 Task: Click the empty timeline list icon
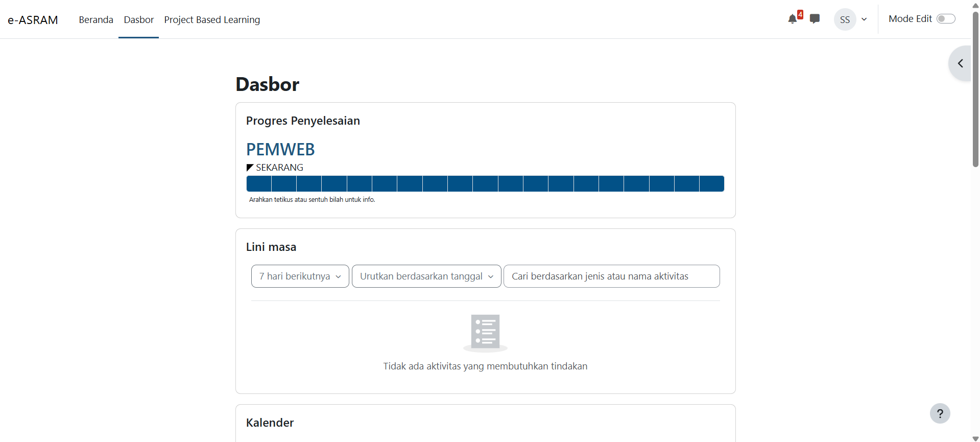pos(485,332)
